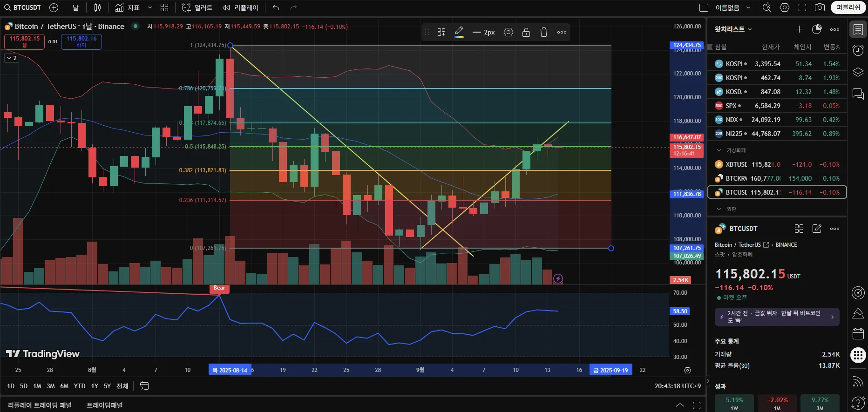Select the BTCKRW row in watchlist
Viewport: 868px width, 412px height.
tap(777, 178)
